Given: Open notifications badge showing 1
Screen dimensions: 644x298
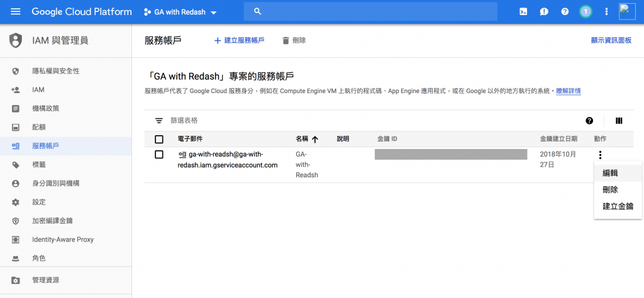Looking at the screenshot, I should click(586, 11).
